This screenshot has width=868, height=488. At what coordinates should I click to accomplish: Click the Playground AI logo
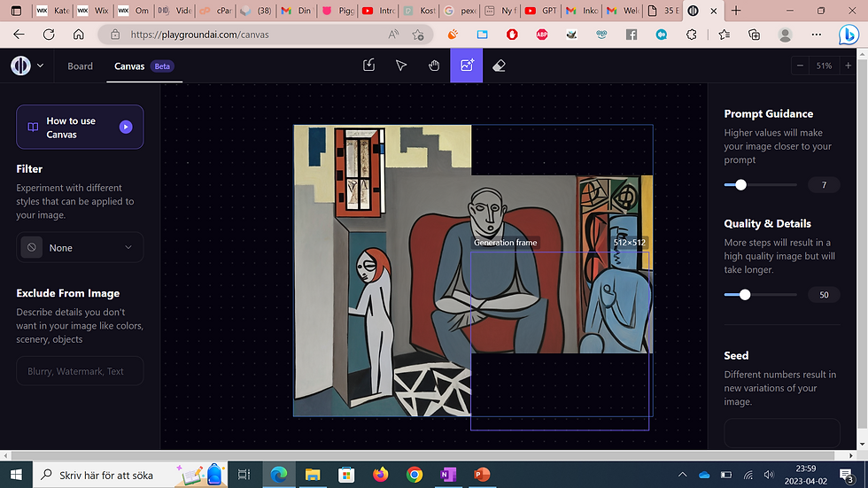click(21, 66)
